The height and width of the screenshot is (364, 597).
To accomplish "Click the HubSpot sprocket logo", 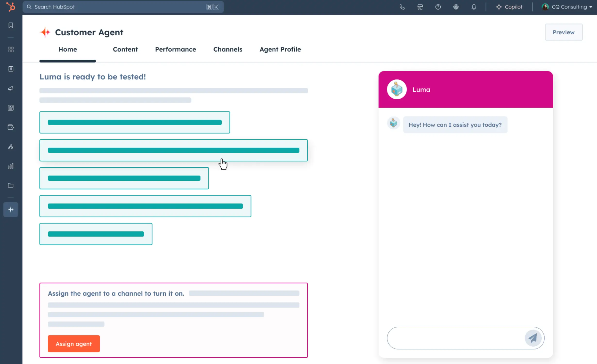I will click(x=11, y=7).
